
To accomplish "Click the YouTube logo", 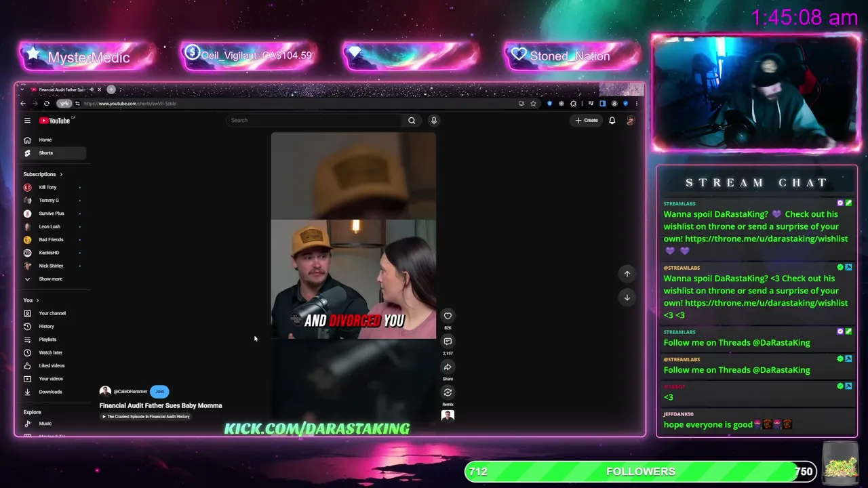I will [x=56, y=121].
